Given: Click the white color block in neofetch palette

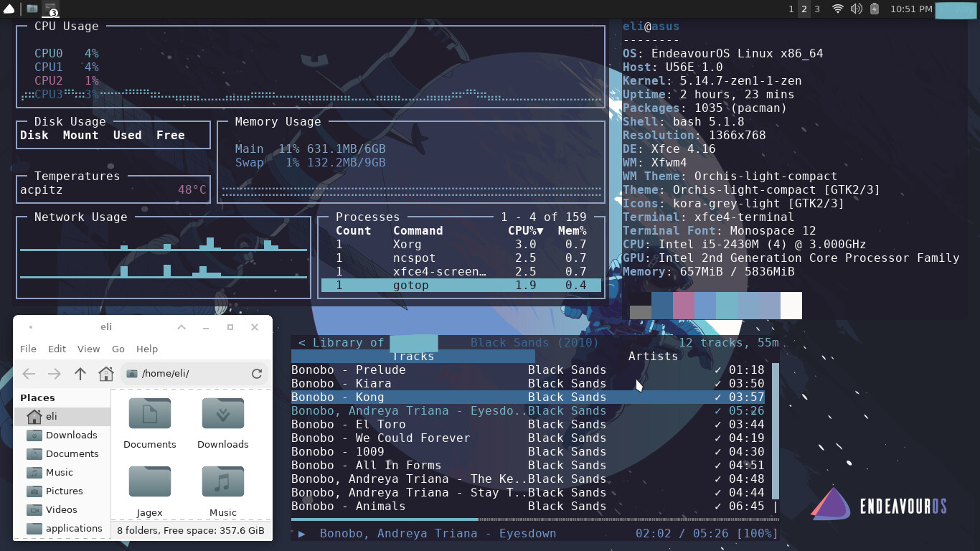Looking at the screenshot, I should click(791, 306).
